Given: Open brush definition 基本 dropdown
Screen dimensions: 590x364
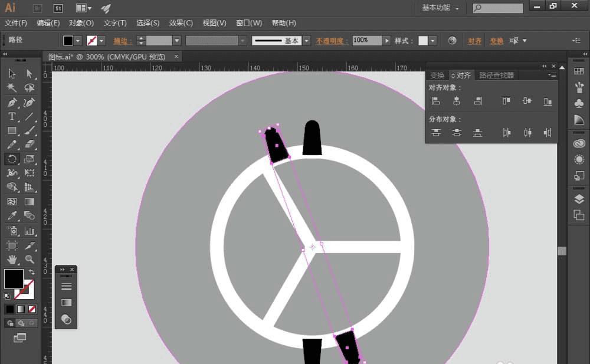Looking at the screenshot, I should point(307,41).
